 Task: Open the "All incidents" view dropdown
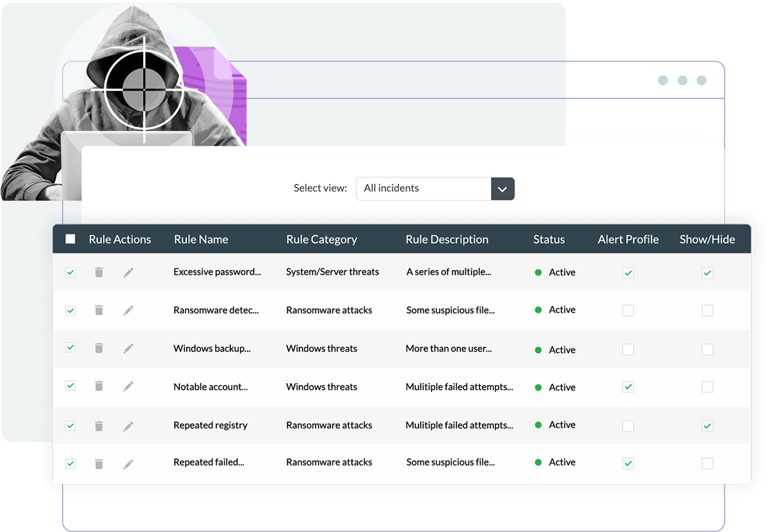point(502,189)
